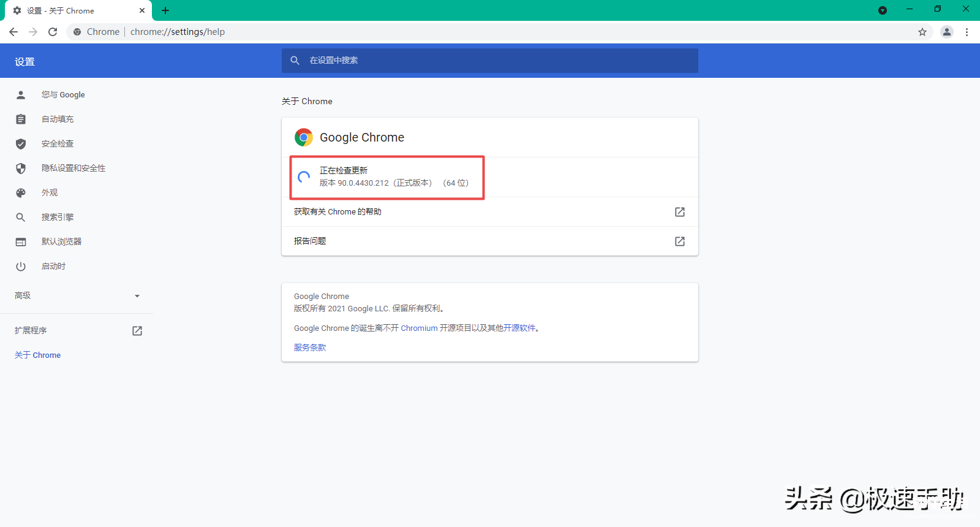Open 您与 Google settings section
Image resolution: width=980 pixels, height=527 pixels.
[x=63, y=95]
